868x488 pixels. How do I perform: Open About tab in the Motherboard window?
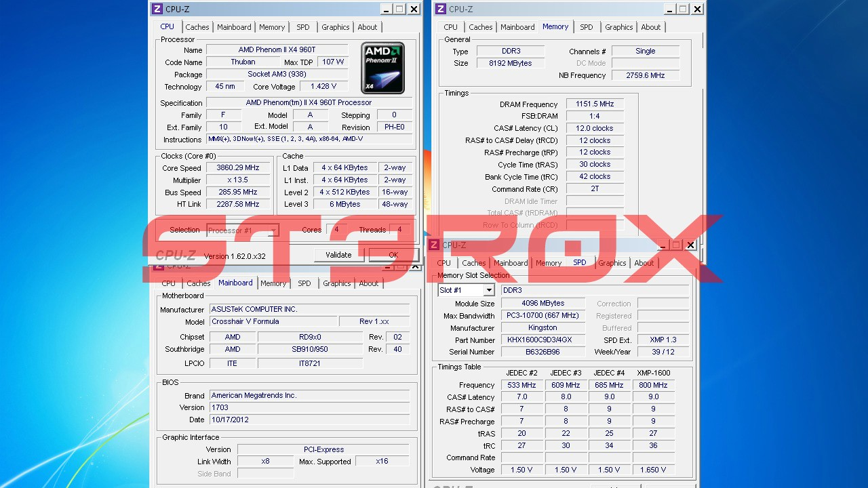369,283
